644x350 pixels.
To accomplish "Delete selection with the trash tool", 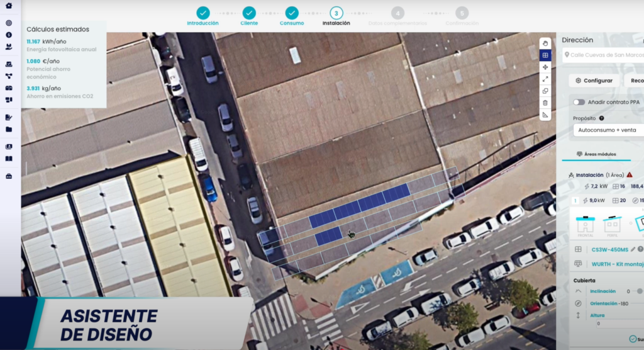I will coord(545,103).
